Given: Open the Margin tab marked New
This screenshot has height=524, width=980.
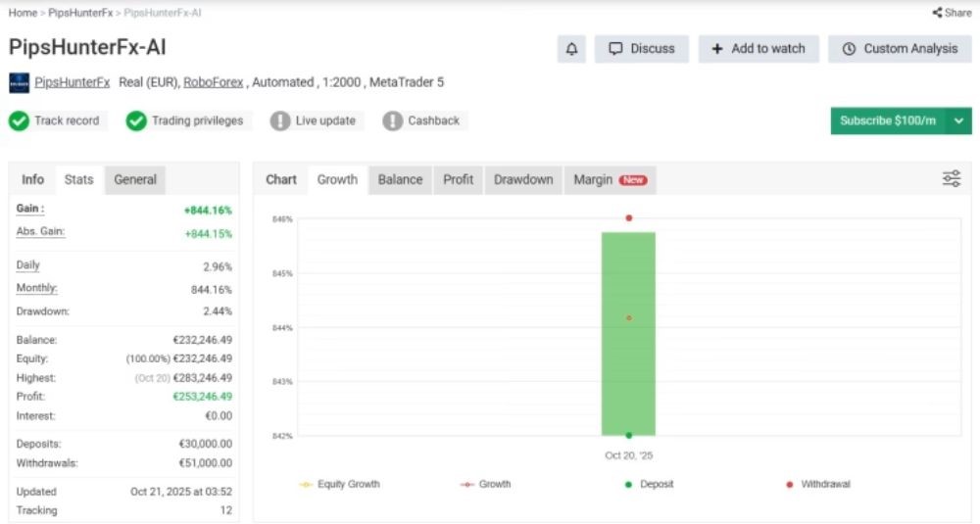Looking at the screenshot, I should point(610,180).
